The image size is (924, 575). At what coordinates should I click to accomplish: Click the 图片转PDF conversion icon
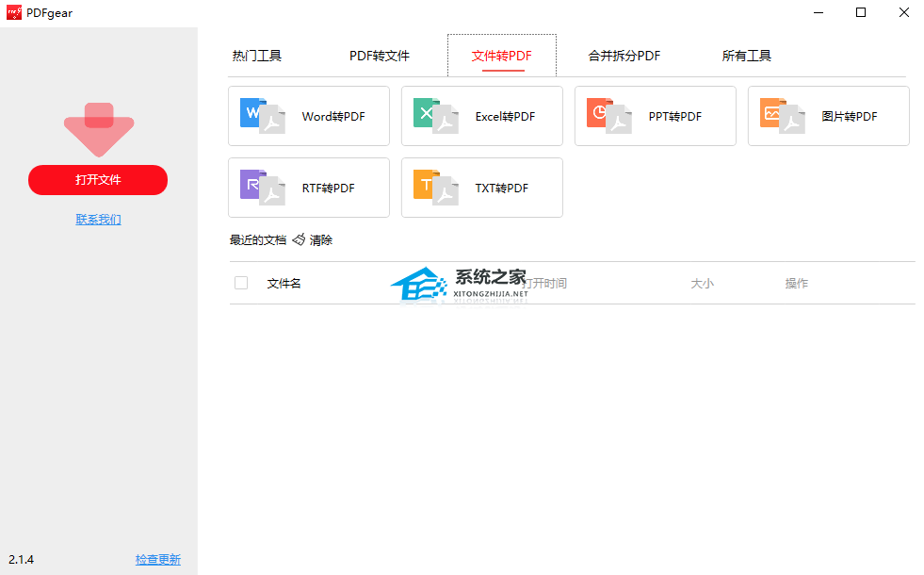pyautogui.click(x=782, y=116)
